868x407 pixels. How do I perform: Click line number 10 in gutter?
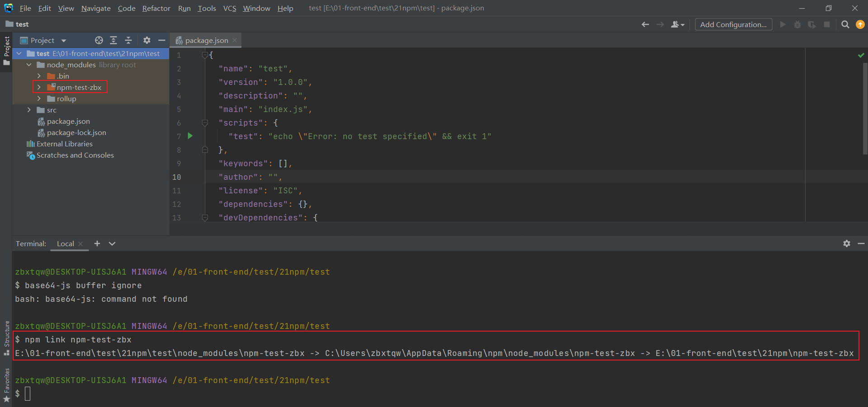[176, 177]
